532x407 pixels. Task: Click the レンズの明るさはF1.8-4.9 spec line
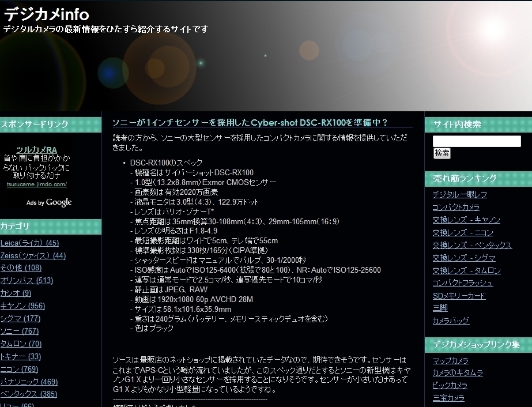(x=173, y=231)
